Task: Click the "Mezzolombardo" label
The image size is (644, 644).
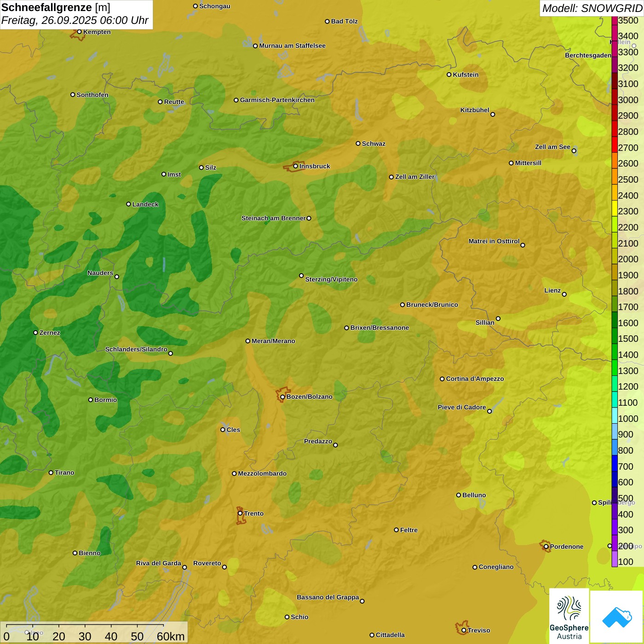Action: [262, 473]
